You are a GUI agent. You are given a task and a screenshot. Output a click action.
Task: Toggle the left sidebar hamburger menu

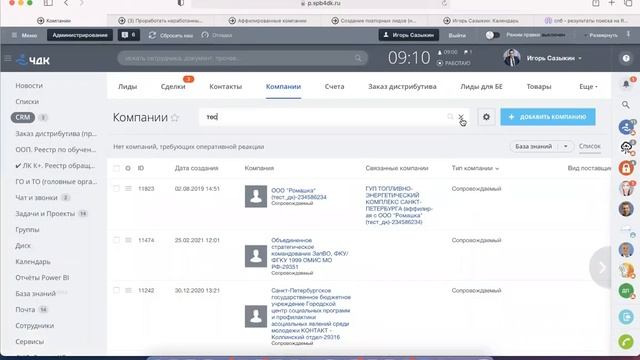(x=7, y=58)
